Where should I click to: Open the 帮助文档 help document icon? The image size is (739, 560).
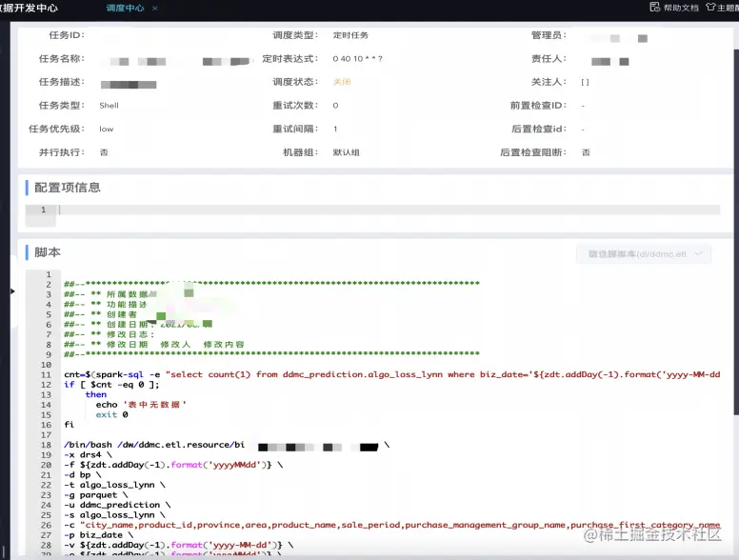pos(654,7)
